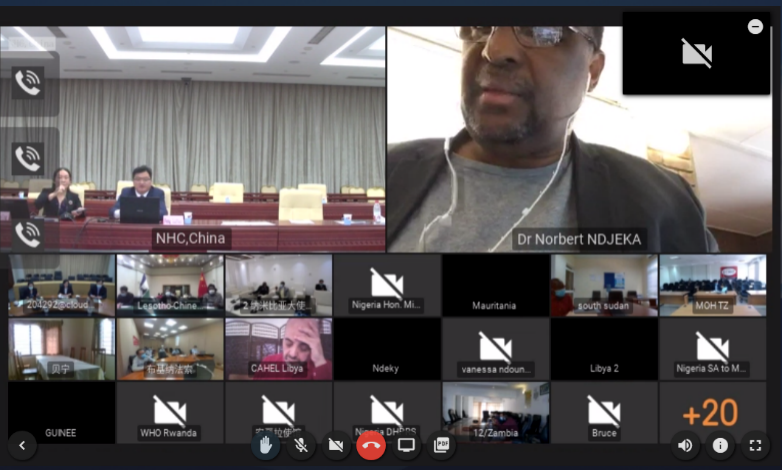
Task: Select the 12/Zambia participant tile
Action: pyautogui.click(x=495, y=412)
